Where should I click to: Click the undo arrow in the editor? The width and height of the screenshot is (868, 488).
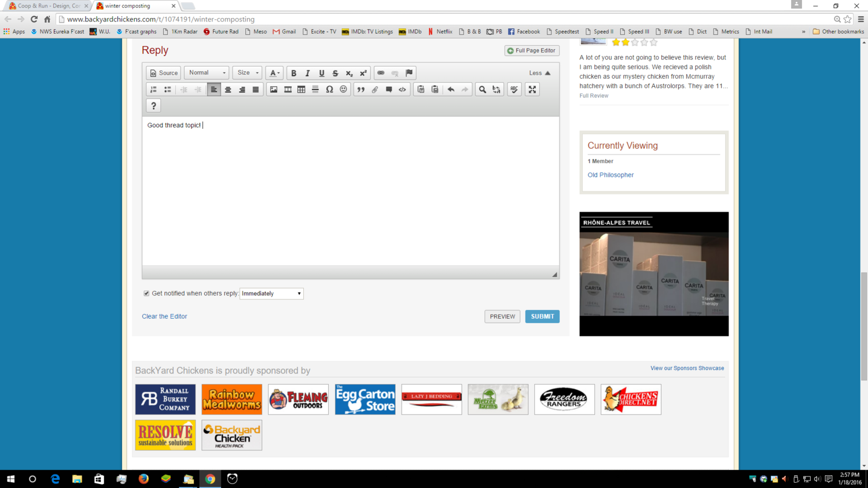(451, 90)
